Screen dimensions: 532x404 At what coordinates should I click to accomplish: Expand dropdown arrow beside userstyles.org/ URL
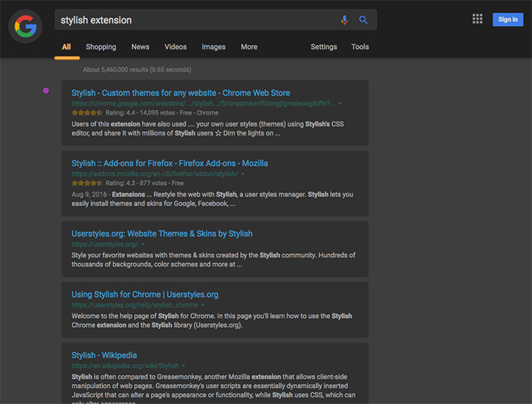[x=143, y=244]
